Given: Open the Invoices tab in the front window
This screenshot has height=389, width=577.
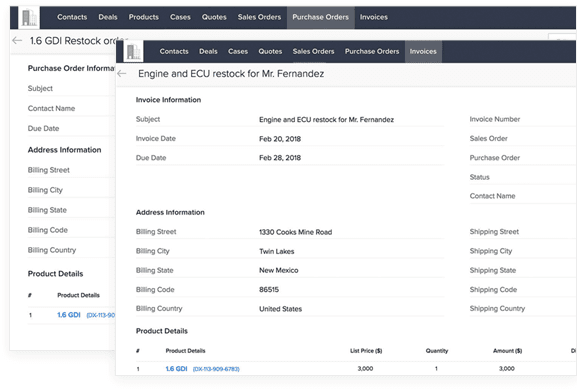Looking at the screenshot, I should 423,52.
